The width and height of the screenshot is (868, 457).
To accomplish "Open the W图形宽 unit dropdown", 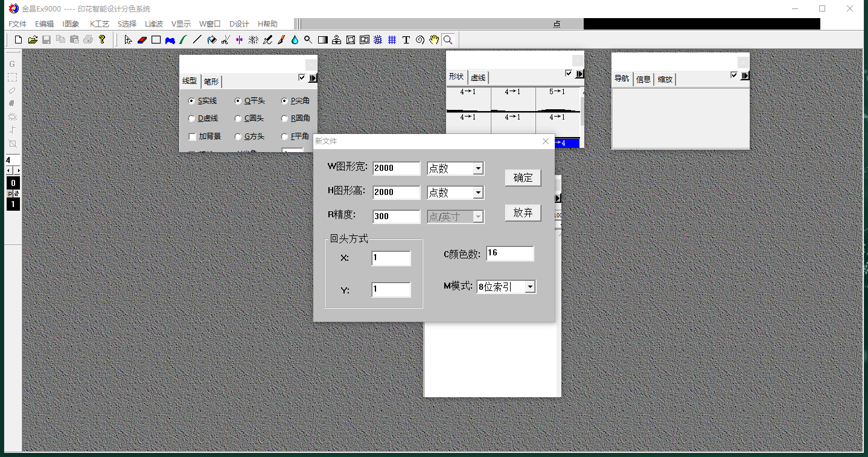I will point(478,168).
